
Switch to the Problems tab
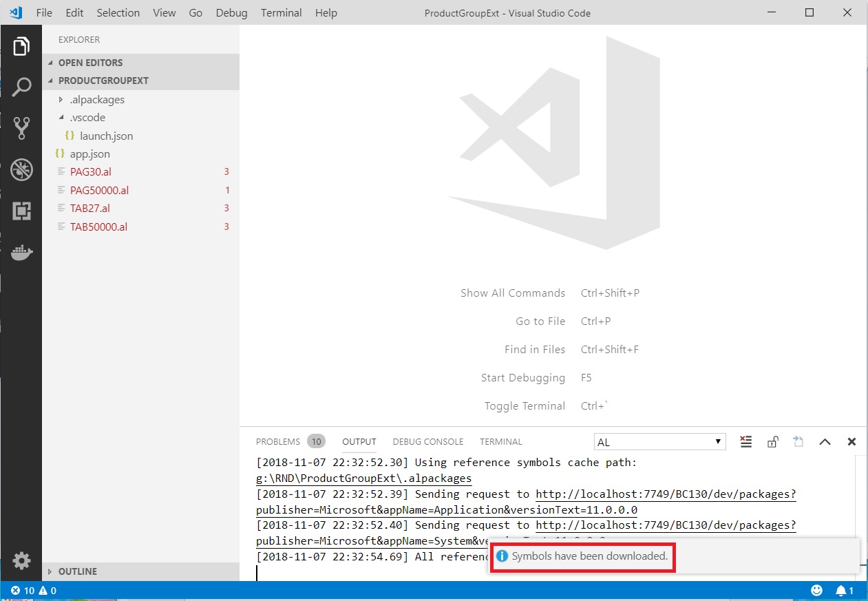[x=278, y=442]
